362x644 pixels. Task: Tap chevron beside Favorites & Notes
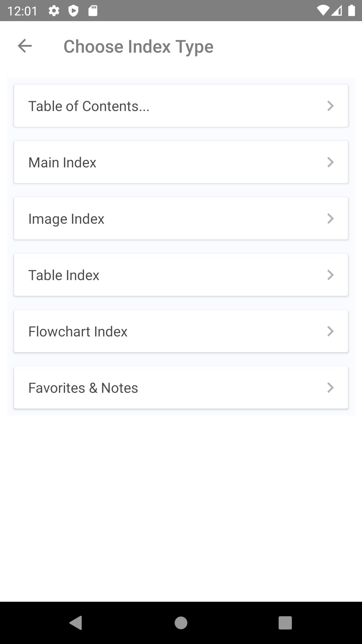point(330,388)
